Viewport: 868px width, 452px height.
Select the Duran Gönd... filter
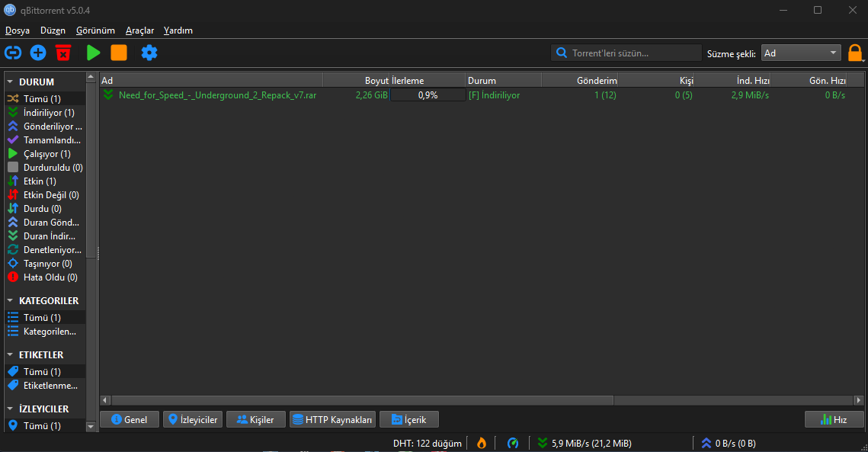(x=46, y=222)
